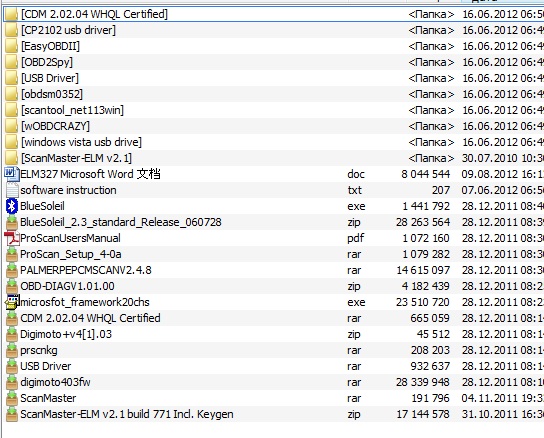Select the ScanMaster rar file name

tap(48, 398)
